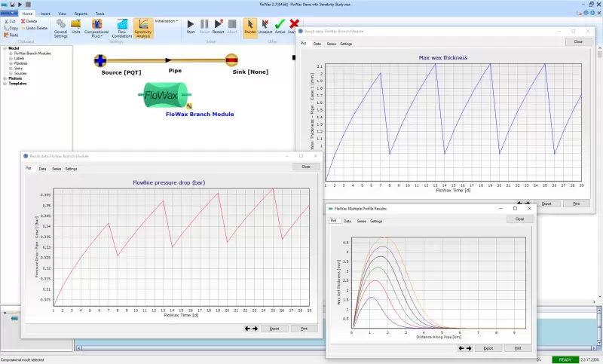Toggle the Sensitivity Analysis ribbon button
603x364 pixels.
(x=143, y=29)
